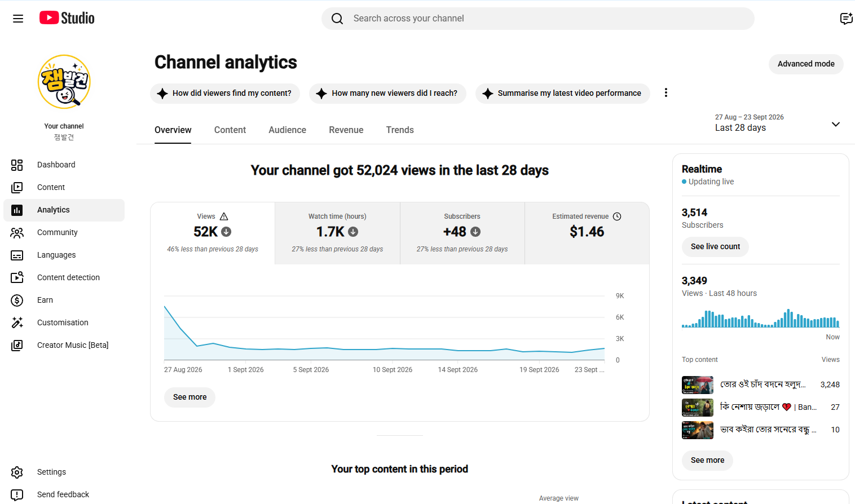
Task: Open Dashboard from the sidebar
Action: coord(64,165)
